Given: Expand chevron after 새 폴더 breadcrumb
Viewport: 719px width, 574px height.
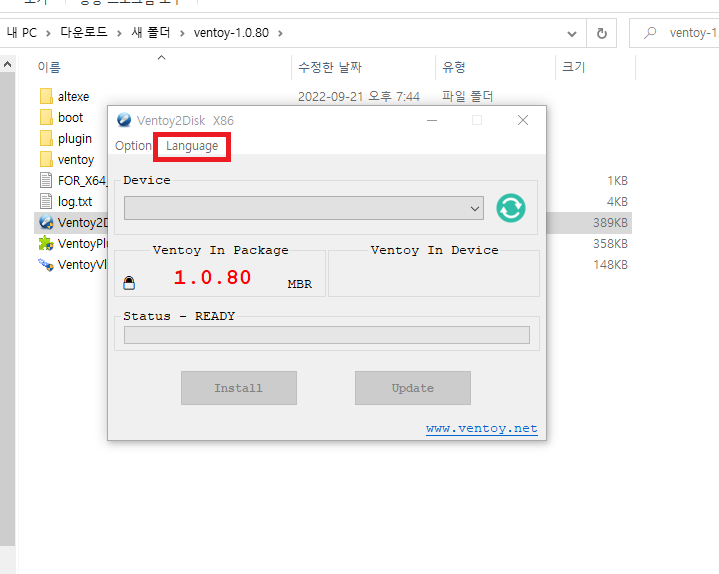Looking at the screenshot, I should tap(182, 33).
